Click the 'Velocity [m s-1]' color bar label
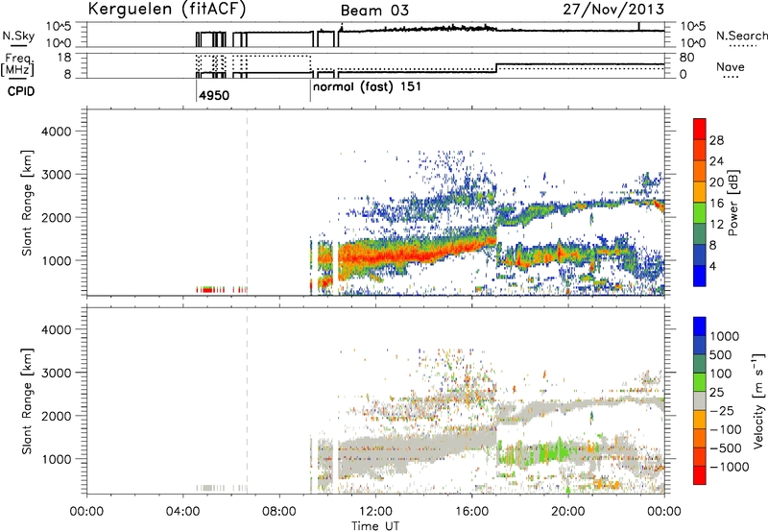The height and width of the screenshot is (532, 768). click(758, 400)
